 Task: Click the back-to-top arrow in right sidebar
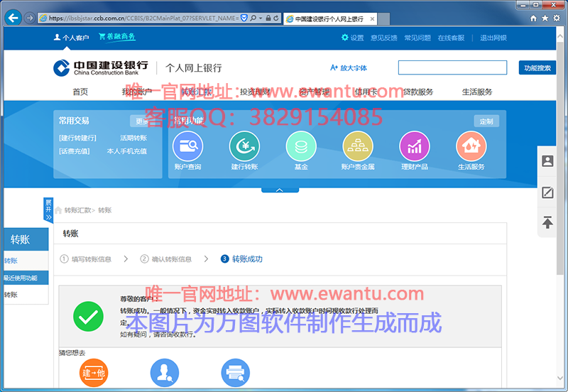point(547,222)
